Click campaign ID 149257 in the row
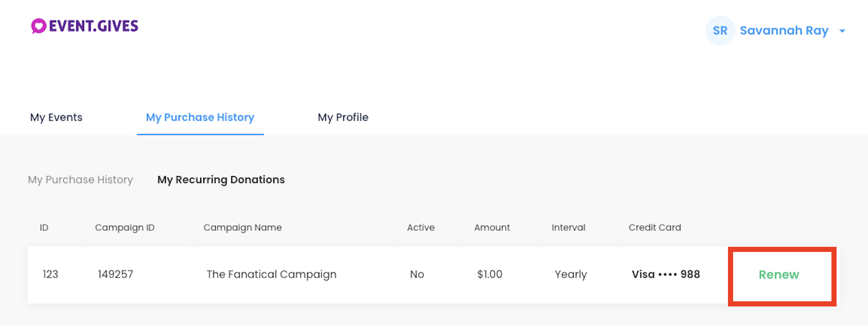 pyautogui.click(x=115, y=274)
